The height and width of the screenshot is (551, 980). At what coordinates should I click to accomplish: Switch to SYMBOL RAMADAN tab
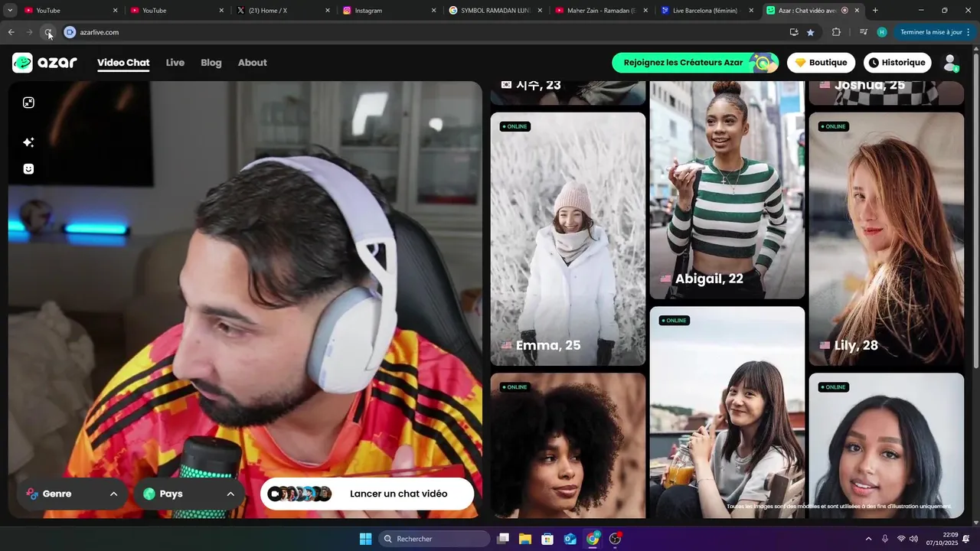tap(495, 11)
